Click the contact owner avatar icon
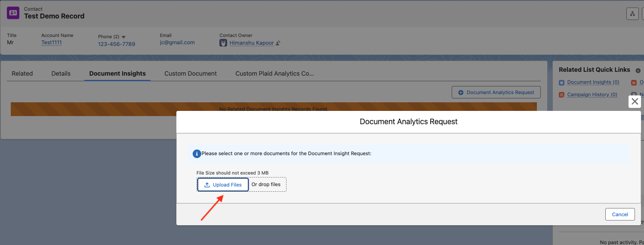This screenshot has height=245, width=644. (223, 43)
